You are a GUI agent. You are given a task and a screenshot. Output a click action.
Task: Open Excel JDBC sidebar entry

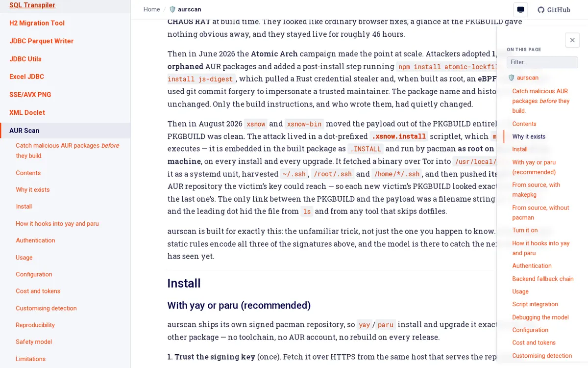pos(26,77)
